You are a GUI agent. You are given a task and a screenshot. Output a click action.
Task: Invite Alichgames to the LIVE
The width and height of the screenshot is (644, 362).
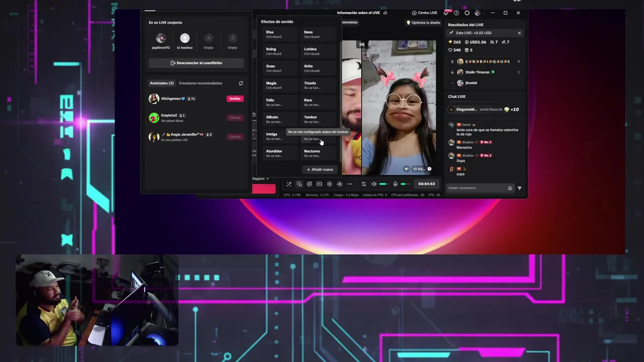click(x=235, y=99)
